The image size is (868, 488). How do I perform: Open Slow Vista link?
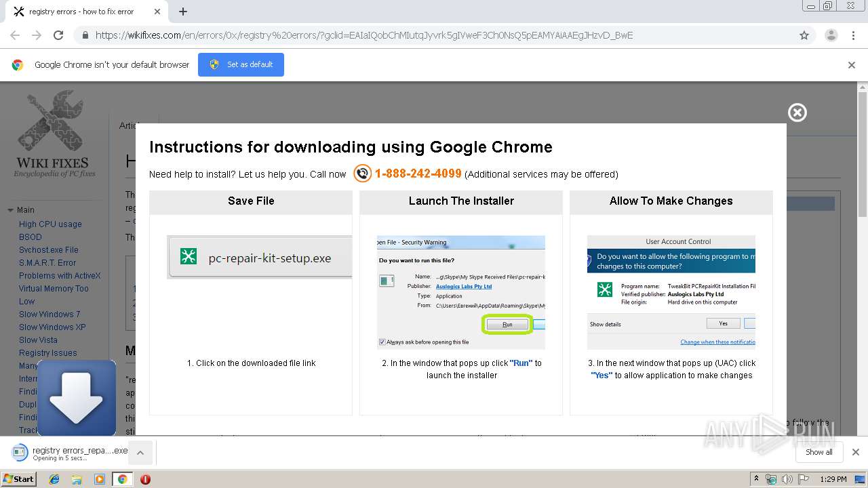tap(38, 340)
